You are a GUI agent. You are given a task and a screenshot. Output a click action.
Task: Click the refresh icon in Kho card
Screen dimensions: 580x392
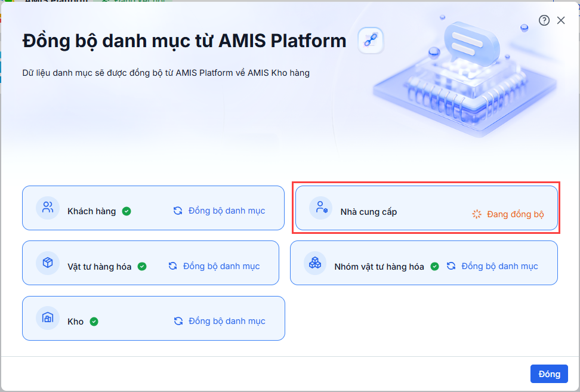[x=178, y=321]
